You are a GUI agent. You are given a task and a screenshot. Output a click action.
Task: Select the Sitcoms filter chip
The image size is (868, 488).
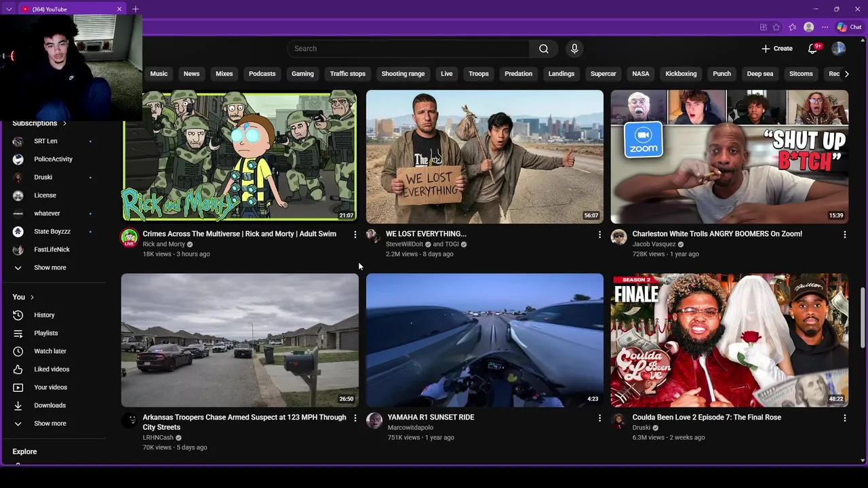coord(801,74)
